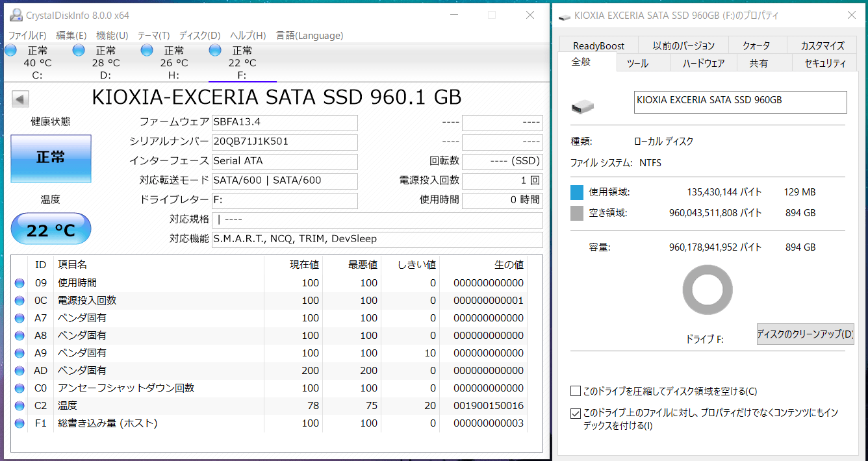Click the ID column header
868x461 pixels.
[40, 265]
